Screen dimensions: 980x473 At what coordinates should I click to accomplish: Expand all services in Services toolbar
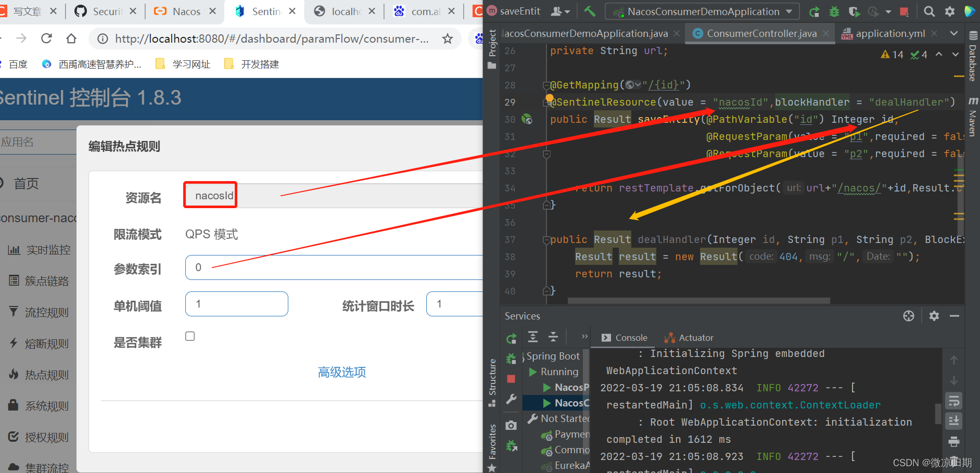[x=533, y=337]
